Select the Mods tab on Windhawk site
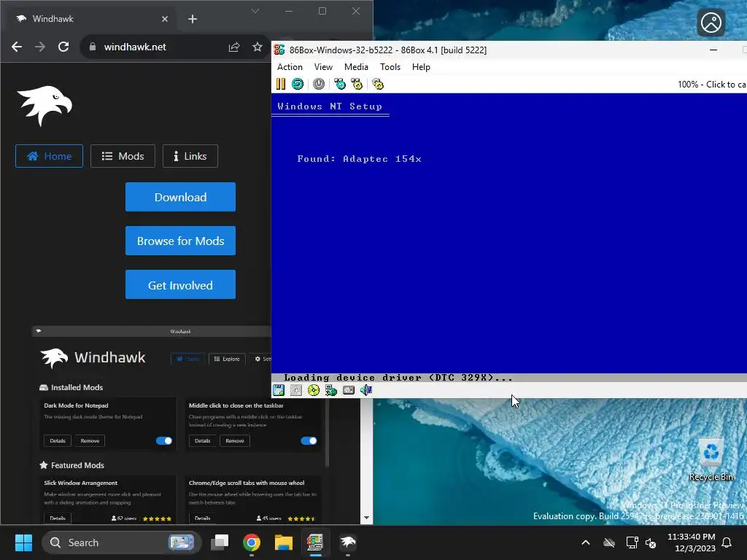Screen dimensions: 747x560 (123, 156)
